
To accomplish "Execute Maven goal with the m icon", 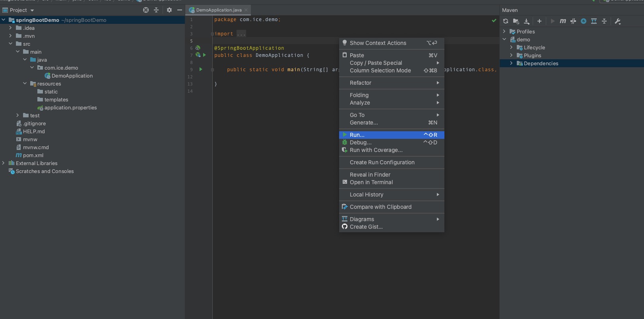I will tap(563, 21).
